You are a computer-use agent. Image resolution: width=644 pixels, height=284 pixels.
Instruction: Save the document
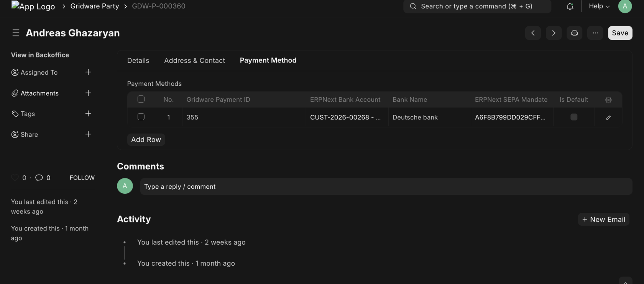[620, 33]
